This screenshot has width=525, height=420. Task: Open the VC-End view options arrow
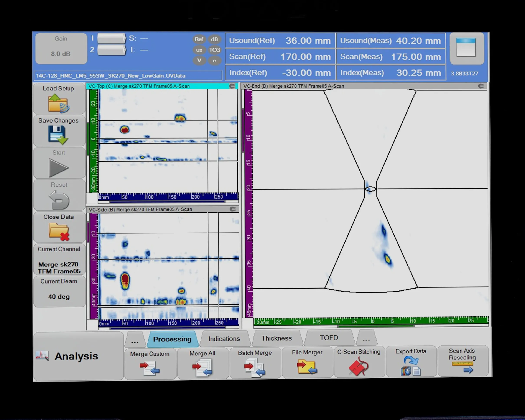481,86
